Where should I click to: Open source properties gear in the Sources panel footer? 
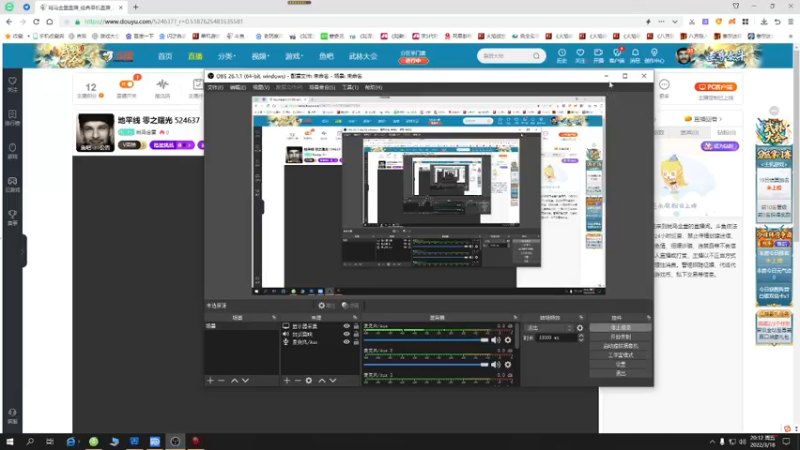pos(309,381)
